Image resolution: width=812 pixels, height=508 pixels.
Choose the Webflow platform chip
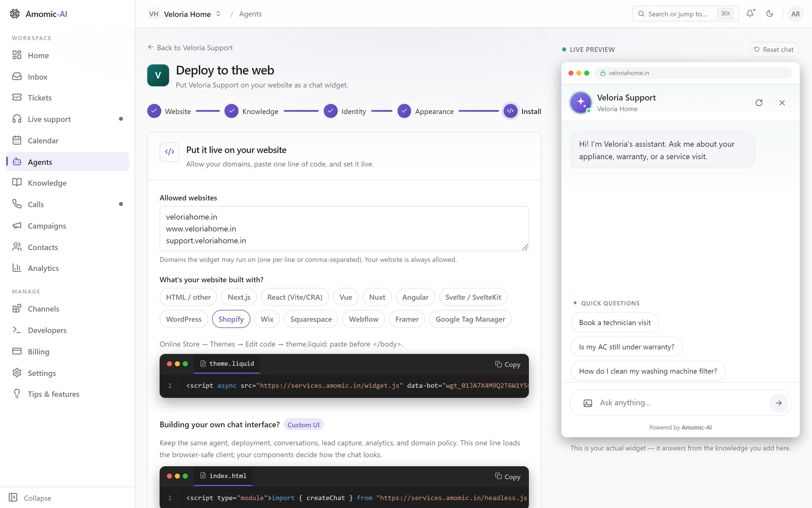364,319
